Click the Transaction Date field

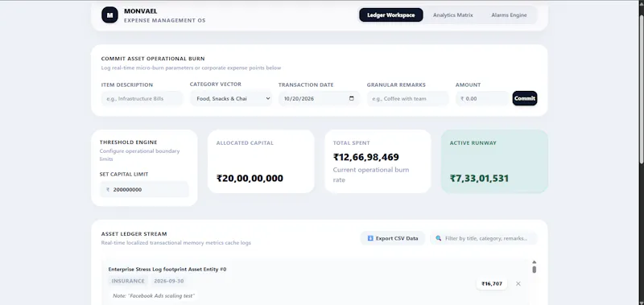(319, 98)
